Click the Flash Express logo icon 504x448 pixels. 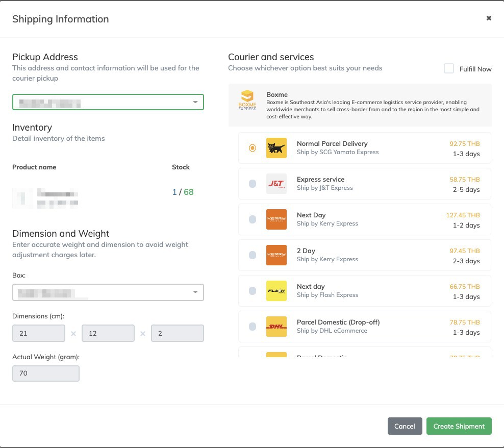[x=276, y=291]
